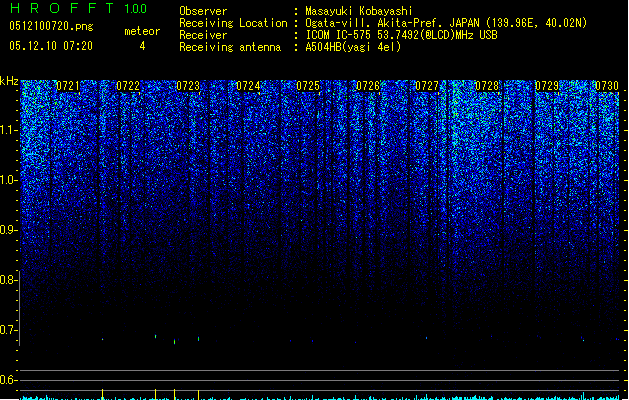The image size is (629, 400).
Task: Click the 0728 time marker
Action: tap(487, 86)
